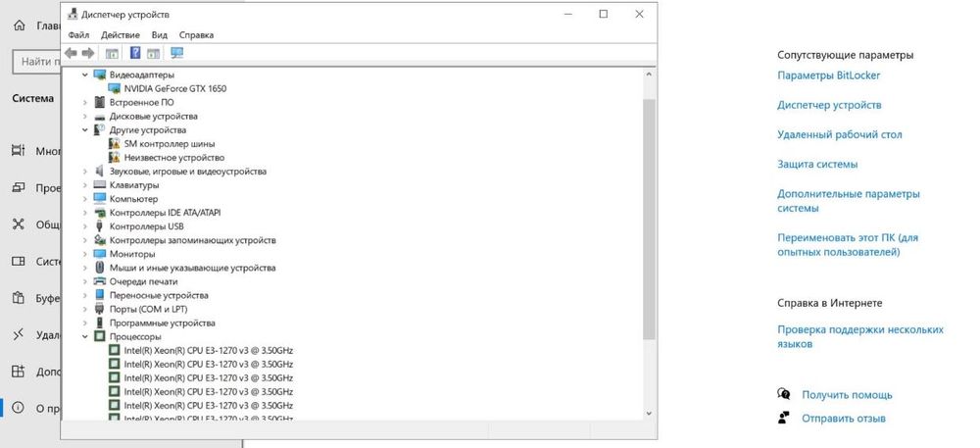This screenshot has width=980, height=448.
Task: Open the Файл menu
Action: point(78,35)
